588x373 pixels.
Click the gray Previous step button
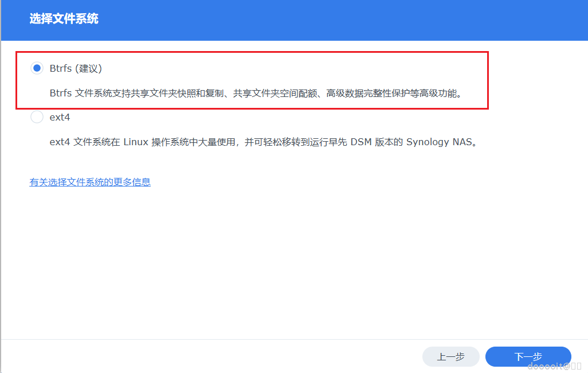pos(450,356)
